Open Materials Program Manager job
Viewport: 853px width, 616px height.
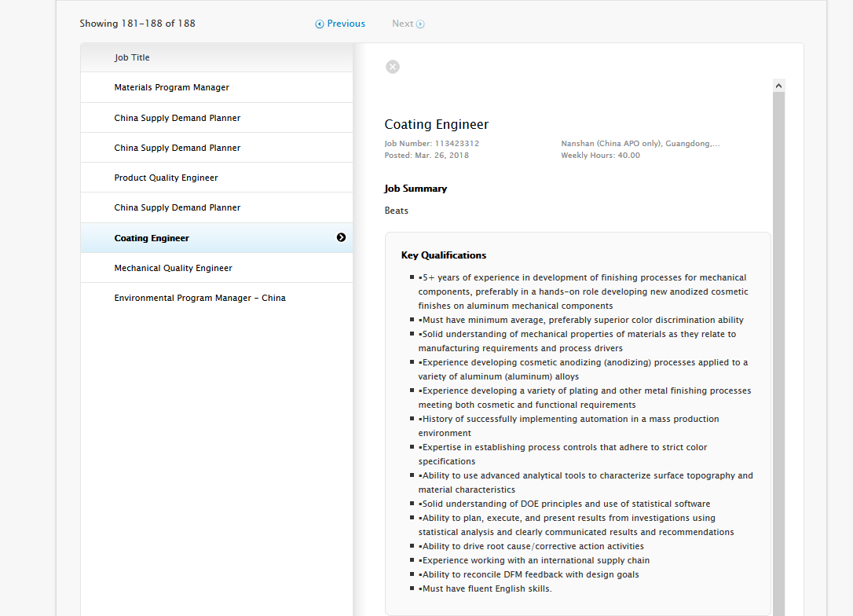172,87
